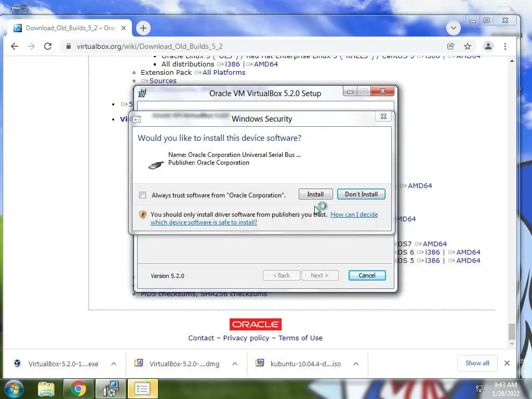Expand options for the kubuntu iso download
Screen dimensions: 532x399
pyautogui.click(x=356, y=364)
